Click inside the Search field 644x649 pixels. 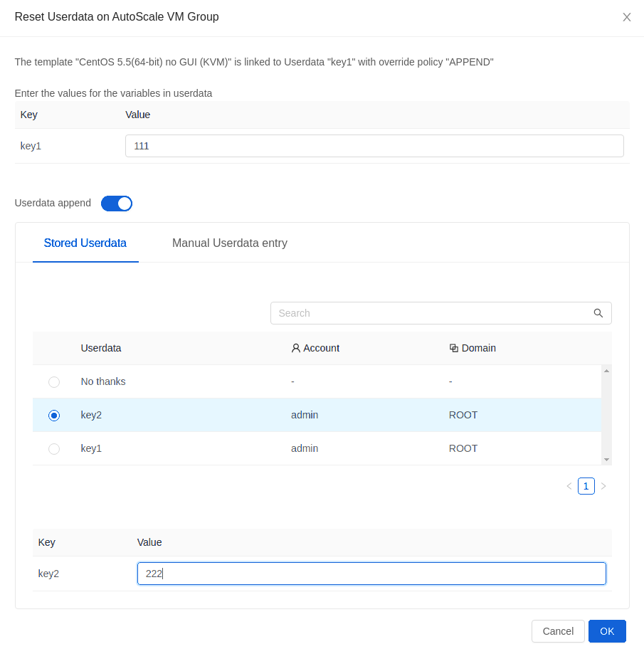(427, 313)
